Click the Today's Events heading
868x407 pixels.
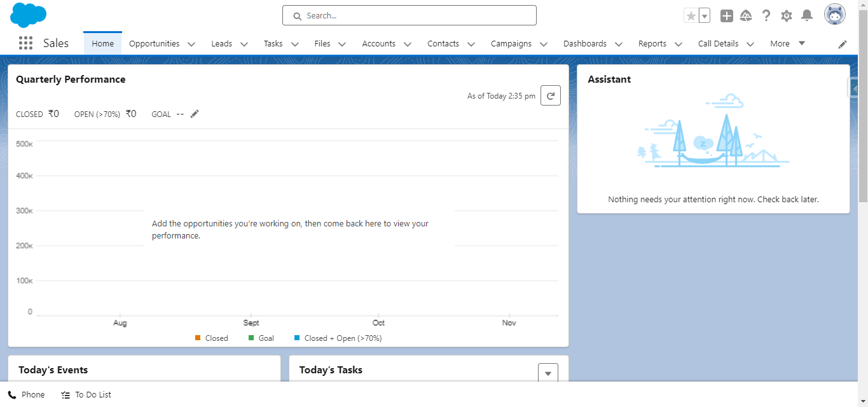click(53, 370)
